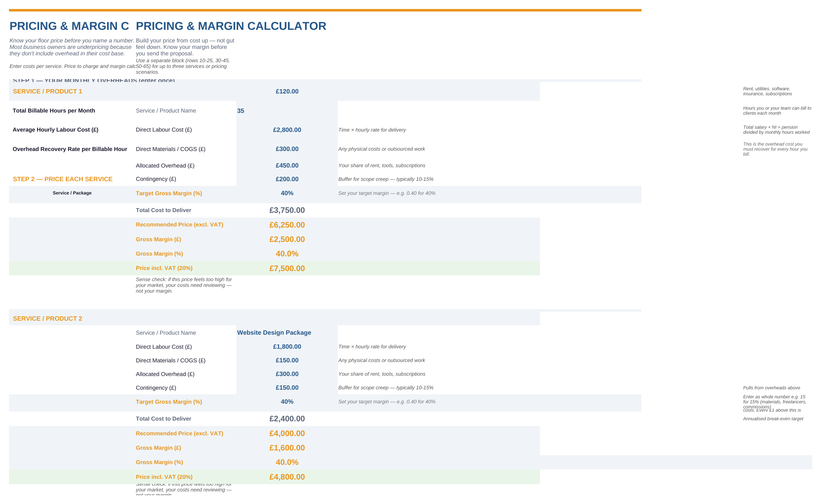
Task: Click 'Price incl. VAT (20%)' label beside £4,800.00
Action: 164,477
